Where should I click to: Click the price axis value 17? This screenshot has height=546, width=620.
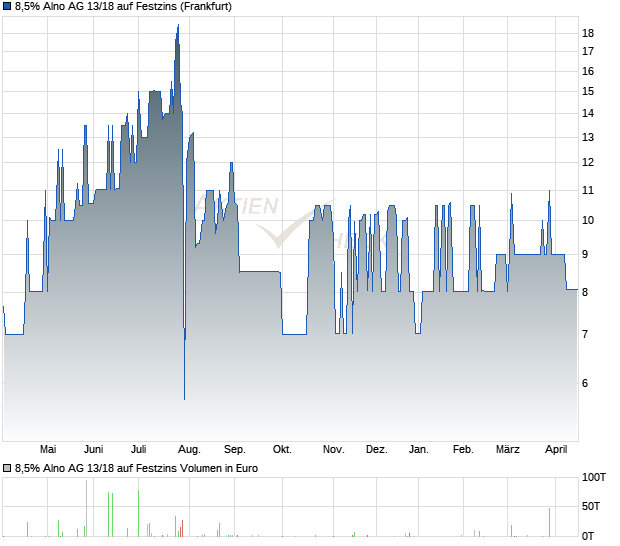click(588, 51)
